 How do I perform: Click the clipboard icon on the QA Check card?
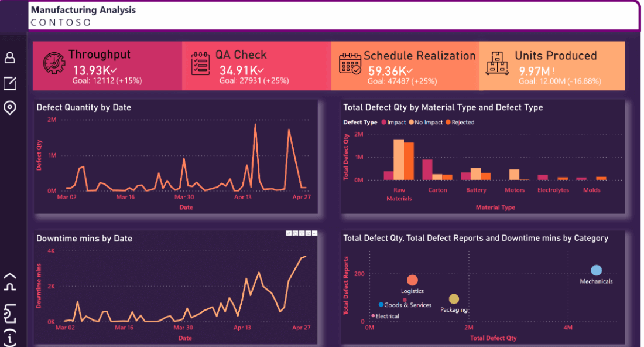pos(201,62)
